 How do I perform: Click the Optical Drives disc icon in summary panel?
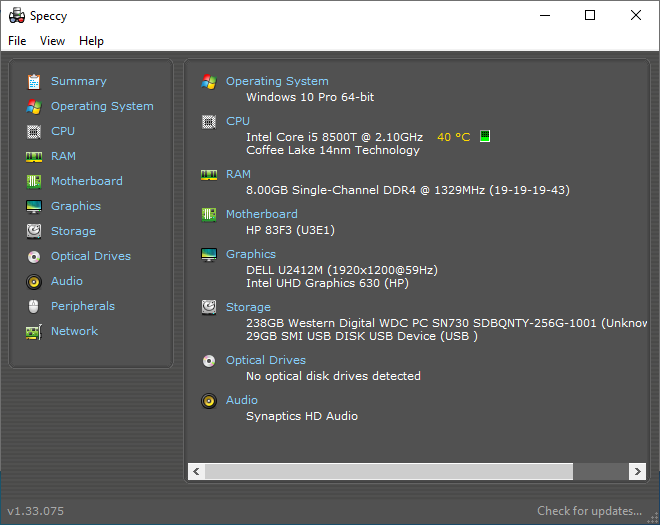click(x=209, y=361)
